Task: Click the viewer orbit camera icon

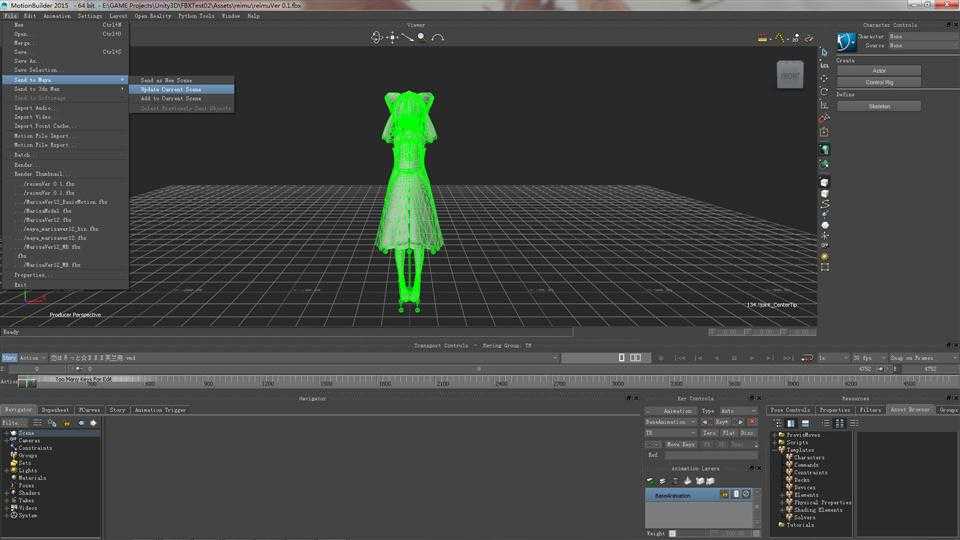Action: click(x=377, y=37)
